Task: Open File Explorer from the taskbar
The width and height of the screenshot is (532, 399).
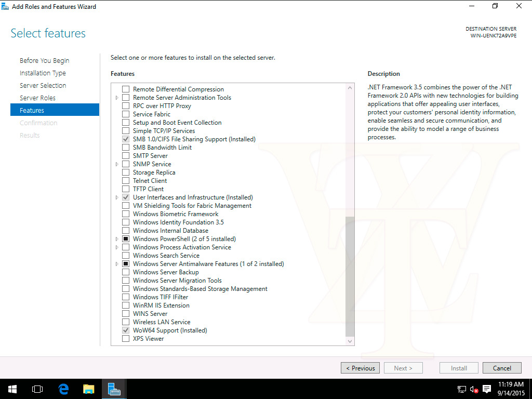Action: click(x=89, y=389)
